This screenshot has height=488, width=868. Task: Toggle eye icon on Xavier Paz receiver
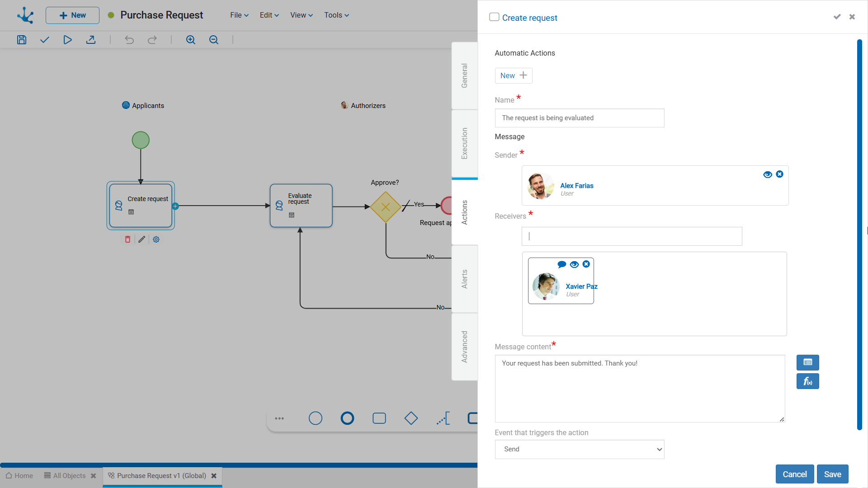(574, 264)
